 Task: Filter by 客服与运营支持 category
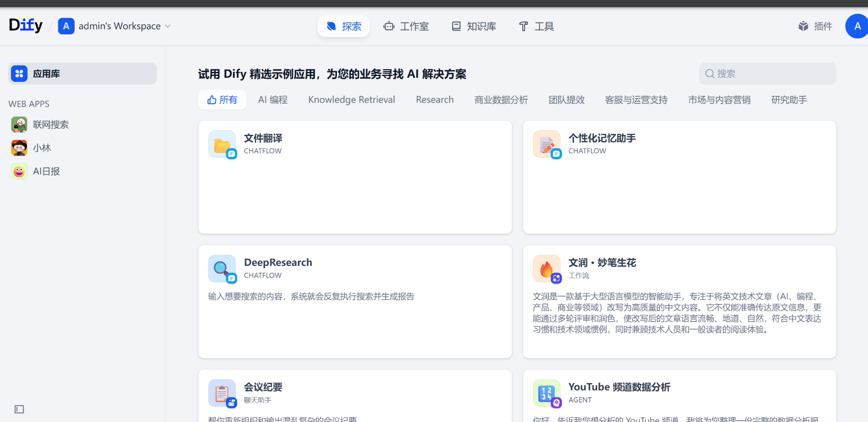click(636, 100)
